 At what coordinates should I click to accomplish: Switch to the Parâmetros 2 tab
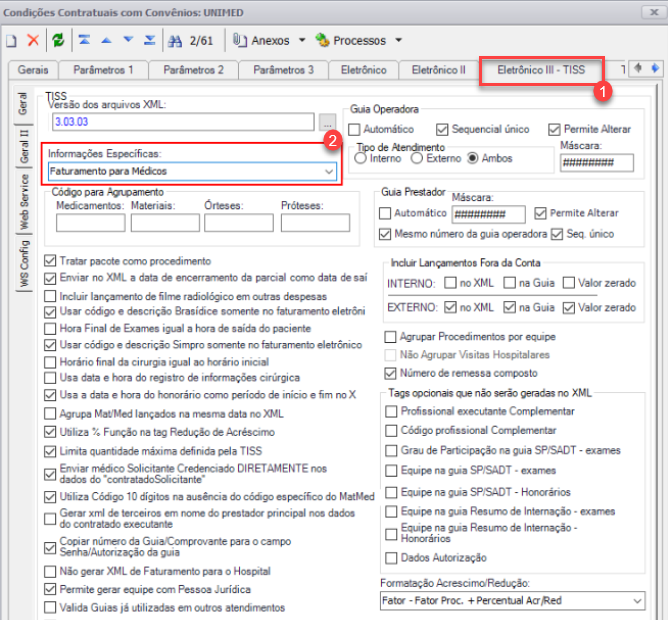coord(193,70)
